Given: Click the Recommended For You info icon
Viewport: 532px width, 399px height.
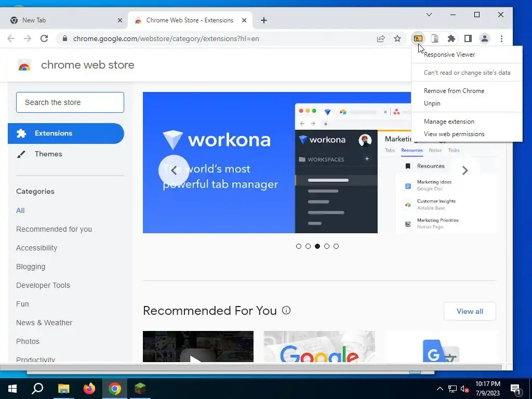Looking at the screenshot, I should tap(286, 310).
